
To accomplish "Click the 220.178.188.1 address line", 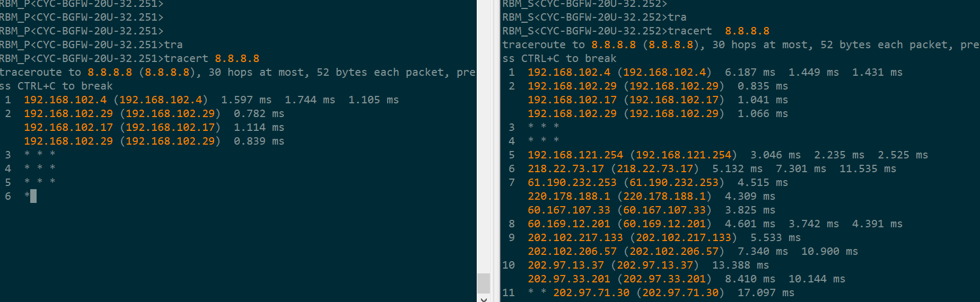I will click(568, 197).
